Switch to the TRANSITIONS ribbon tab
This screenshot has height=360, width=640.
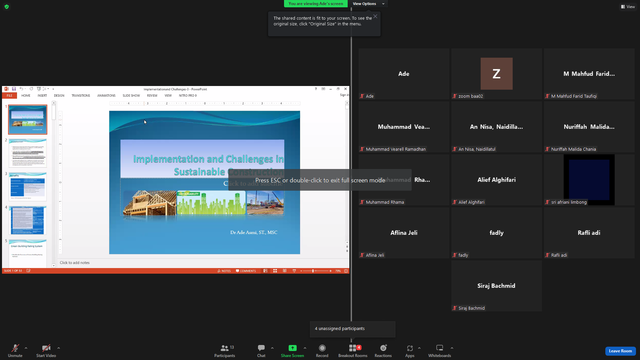point(81,96)
